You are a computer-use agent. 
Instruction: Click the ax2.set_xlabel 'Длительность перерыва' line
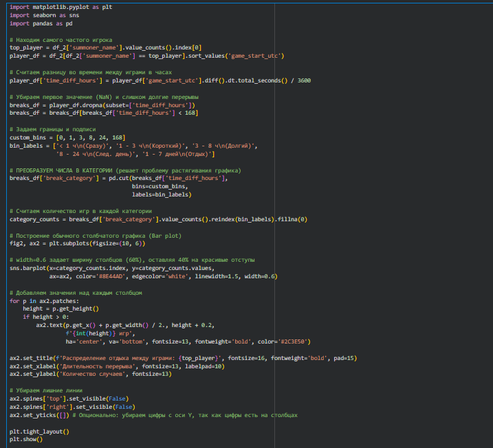pos(117,366)
